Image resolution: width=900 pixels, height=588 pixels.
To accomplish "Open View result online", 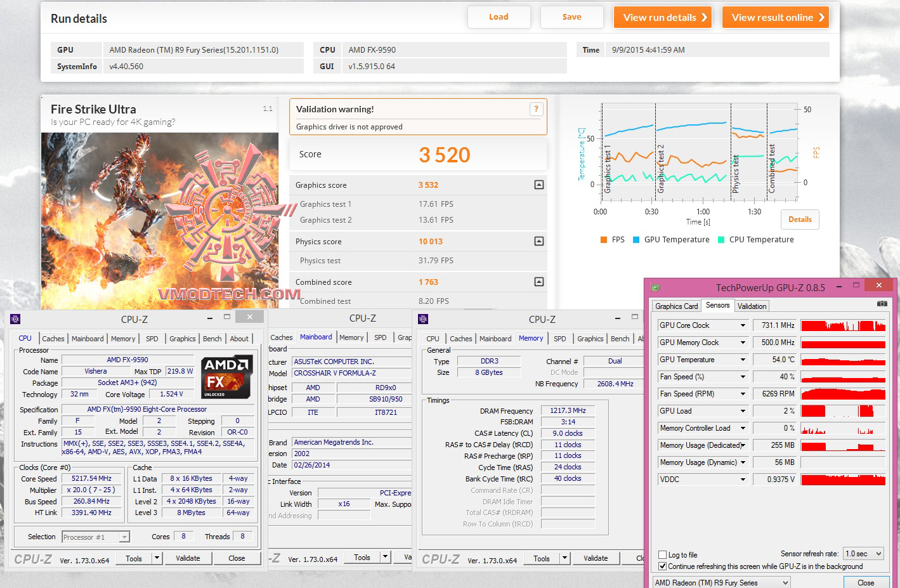I will click(776, 17).
